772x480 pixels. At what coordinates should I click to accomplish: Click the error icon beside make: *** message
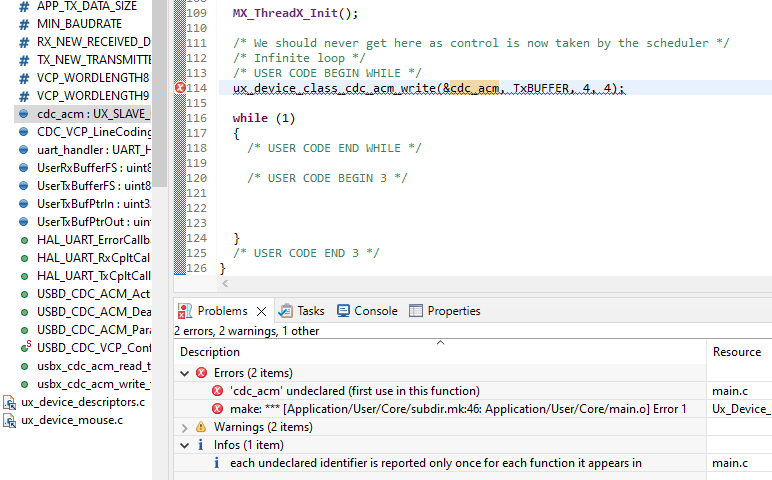pyautogui.click(x=218, y=409)
